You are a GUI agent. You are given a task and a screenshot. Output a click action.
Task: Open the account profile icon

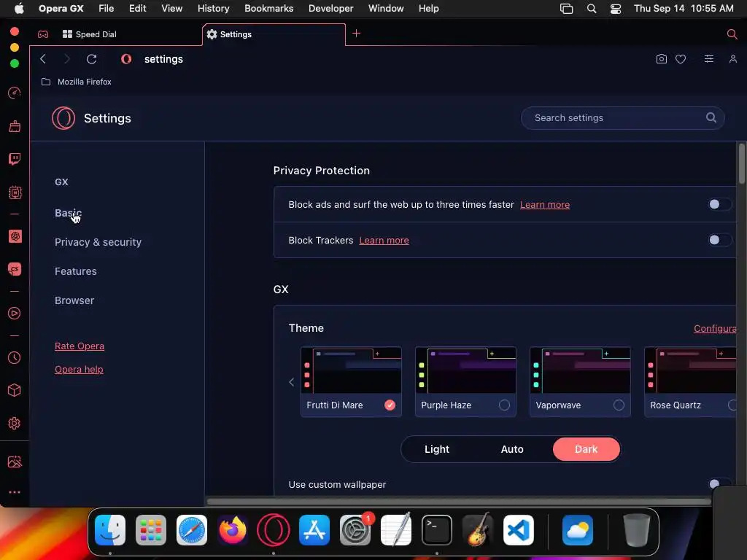coord(732,59)
